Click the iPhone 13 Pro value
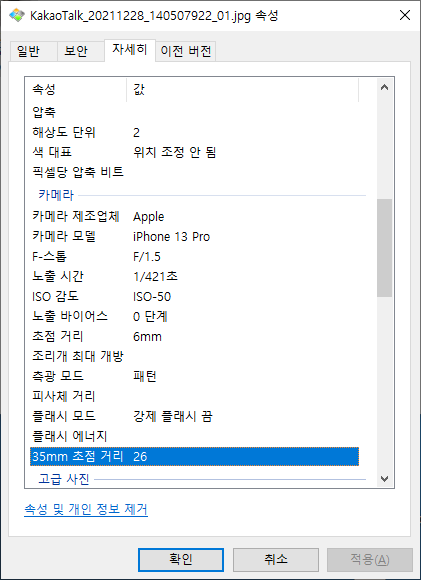This screenshot has width=421, height=580. (x=171, y=237)
